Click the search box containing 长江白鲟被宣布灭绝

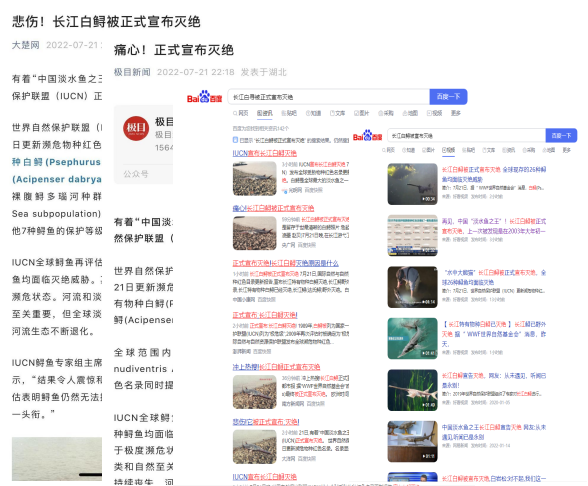click(x=466, y=136)
